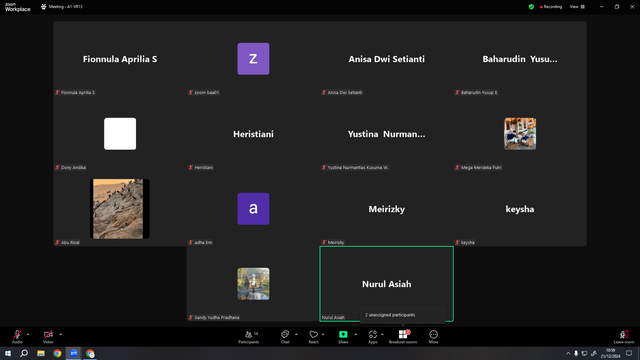This screenshot has height=360, width=640.
Task: Open the second Chrome profile taskbar icon
Action: pyautogui.click(x=90, y=353)
